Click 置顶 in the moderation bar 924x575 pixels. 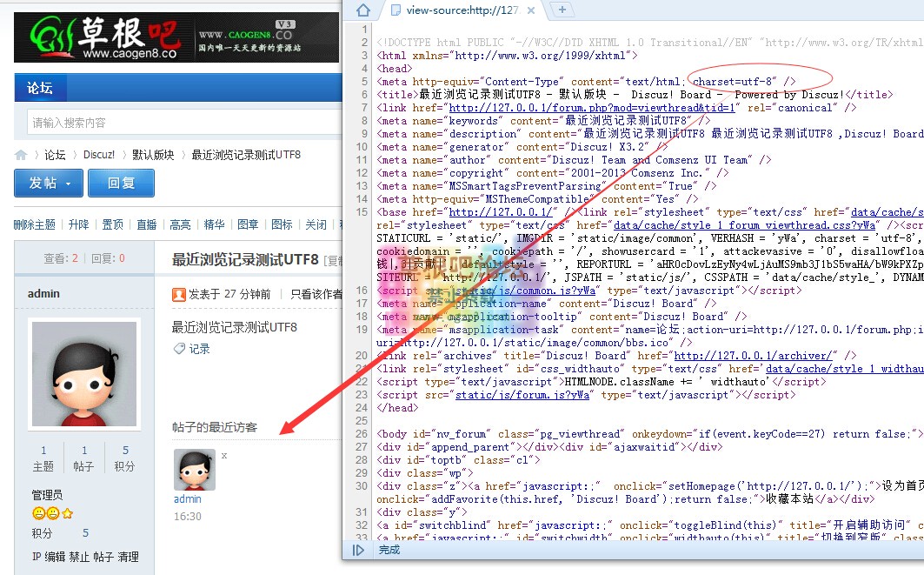point(112,224)
